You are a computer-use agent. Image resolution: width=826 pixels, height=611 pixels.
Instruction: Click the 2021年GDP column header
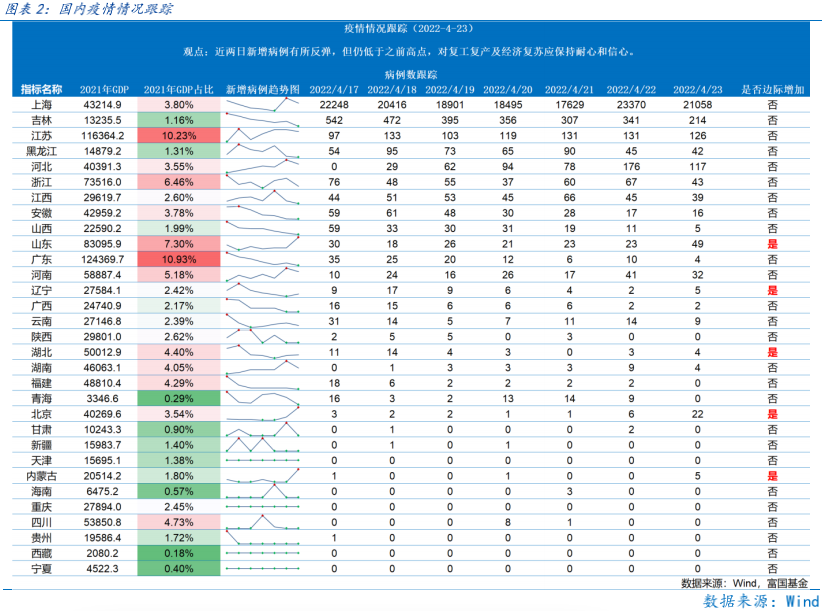click(104, 90)
